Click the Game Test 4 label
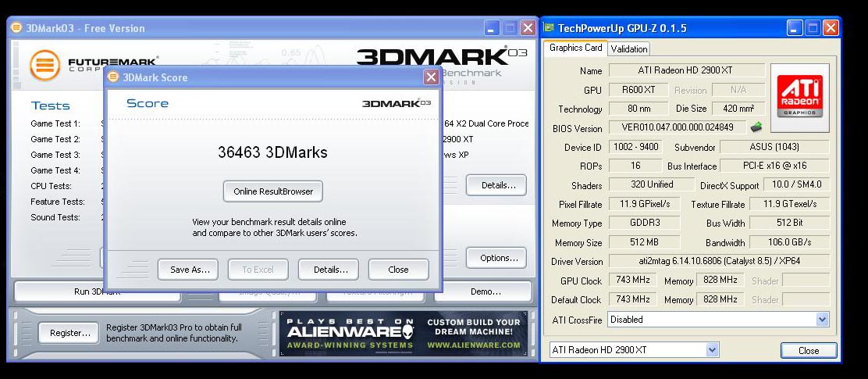This screenshot has width=868, height=379. coord(55,170)
